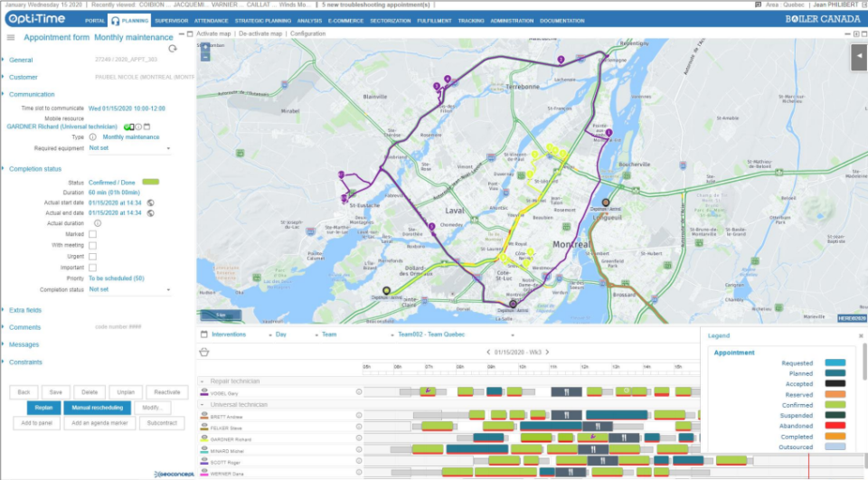Screen dimensions: 868x480
Task: Open calendar icon next to GARDNER Richard
Action: [x=147, y=127]
